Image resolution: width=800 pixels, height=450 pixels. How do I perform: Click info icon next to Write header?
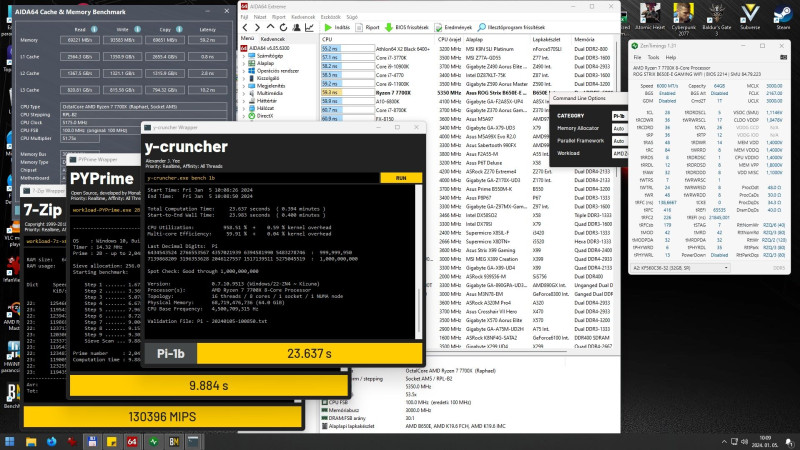137,30
